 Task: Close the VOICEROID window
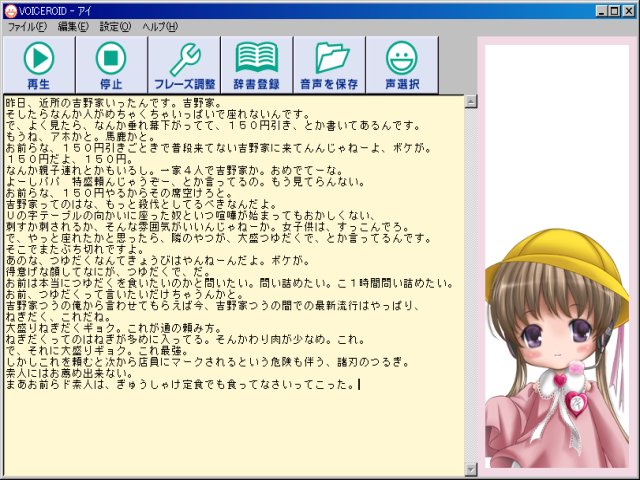(x=629, y=11)
